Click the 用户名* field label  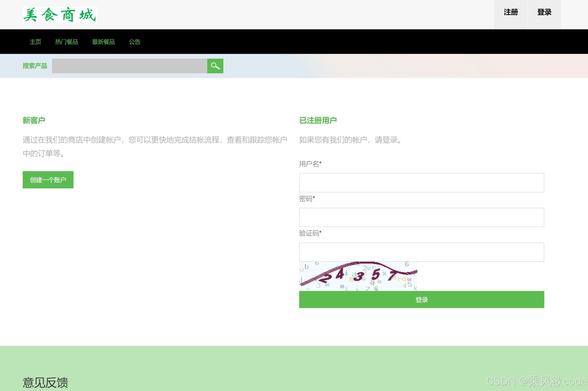click(x=310, y=164)
